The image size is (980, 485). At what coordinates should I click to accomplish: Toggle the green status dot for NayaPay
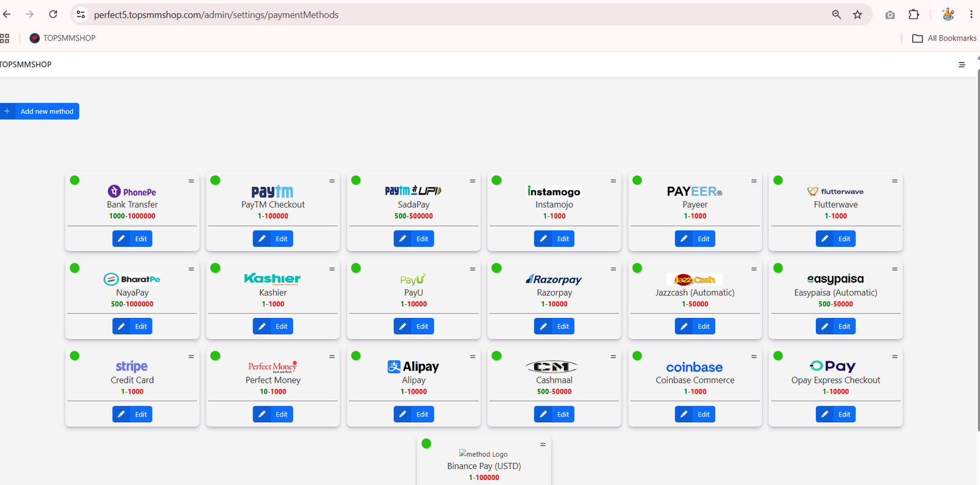[x=75, y=268]
